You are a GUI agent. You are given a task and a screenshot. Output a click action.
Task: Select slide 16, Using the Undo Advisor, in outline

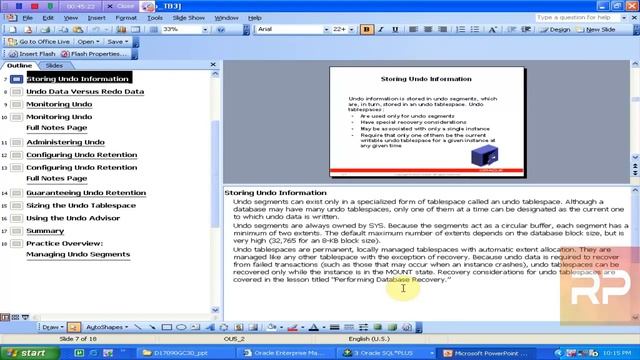point(73,218)
